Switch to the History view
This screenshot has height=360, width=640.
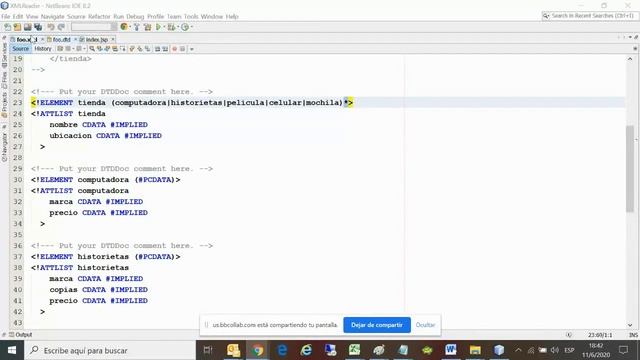pyautogui.click(x=43, y=49)
